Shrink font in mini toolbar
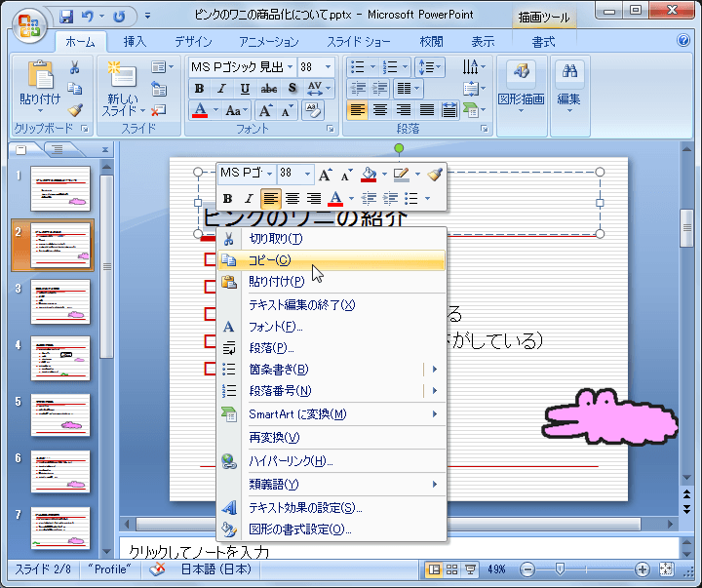Image resolution: width=702 pixels, height=588 pixels. tap(345, 175)
